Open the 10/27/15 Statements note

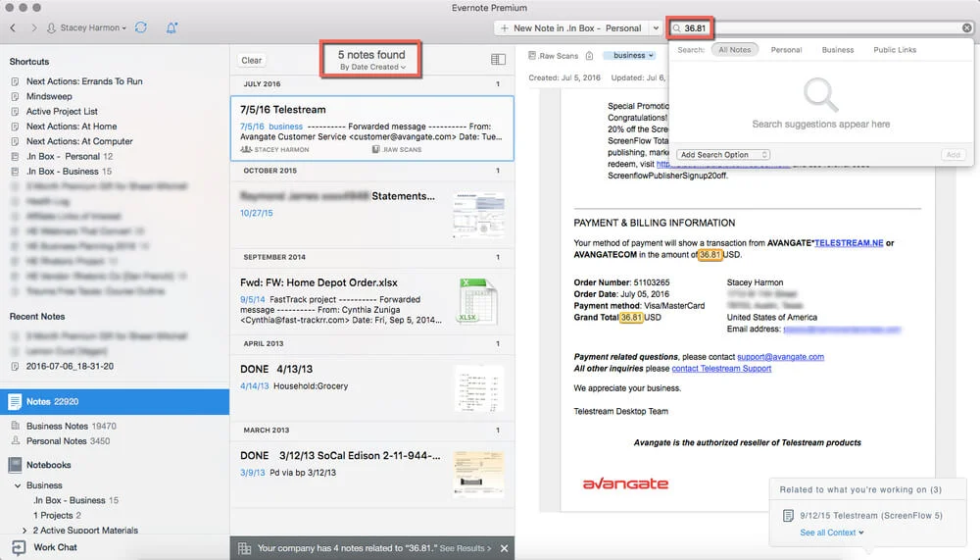pos(371,214)
